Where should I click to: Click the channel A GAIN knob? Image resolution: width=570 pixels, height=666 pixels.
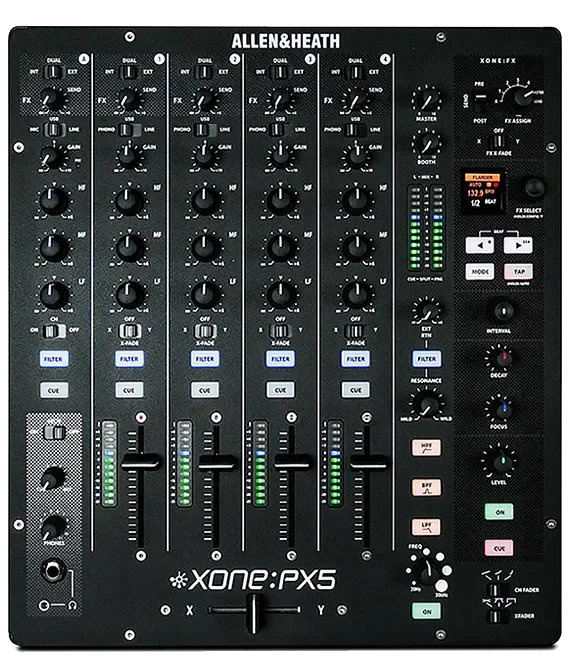click(52, 157)
